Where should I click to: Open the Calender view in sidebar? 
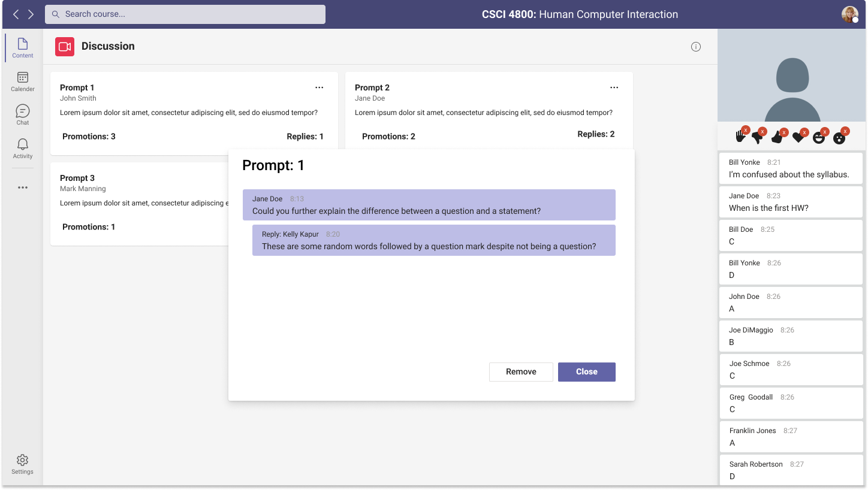(23, 81)
